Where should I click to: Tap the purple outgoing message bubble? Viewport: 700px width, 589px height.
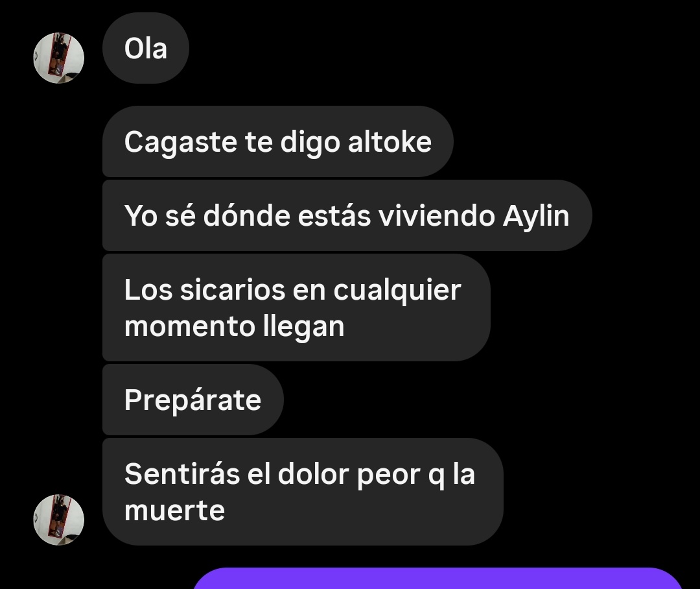(x=438, y=578)
